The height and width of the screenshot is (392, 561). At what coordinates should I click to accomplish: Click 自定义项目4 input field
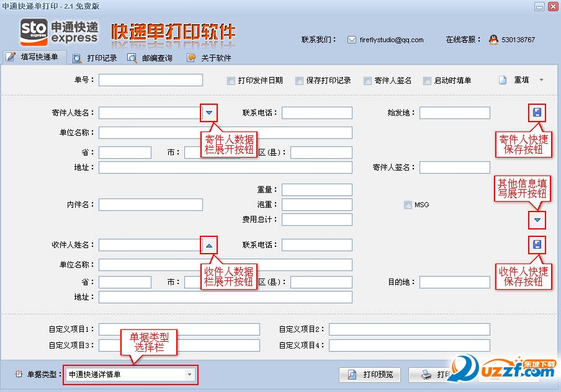click(410, 345)
